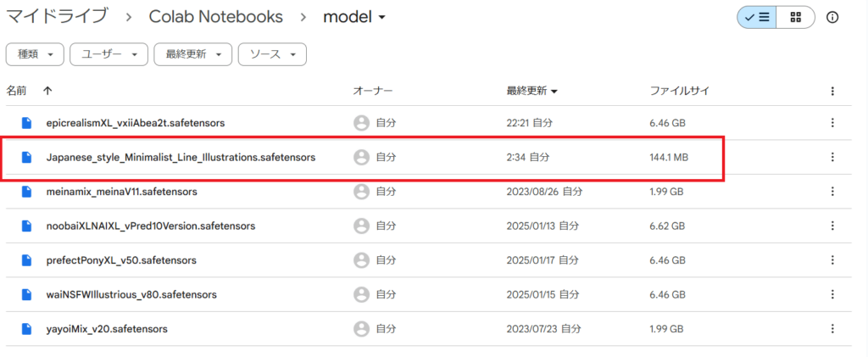Open the ソース filter dropdown
The height and width of the screenshot is (357, 868).
(x=272, y=54)
